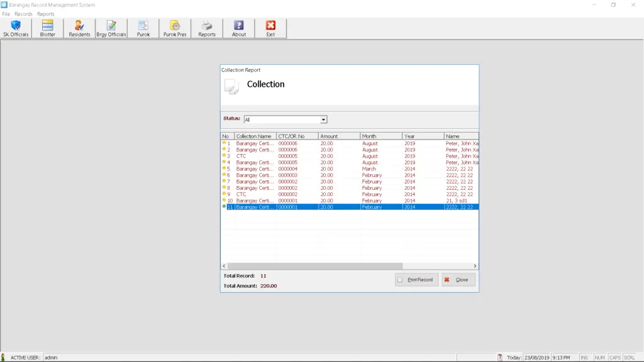Sort by the Collection Name column header

point(255,136)
